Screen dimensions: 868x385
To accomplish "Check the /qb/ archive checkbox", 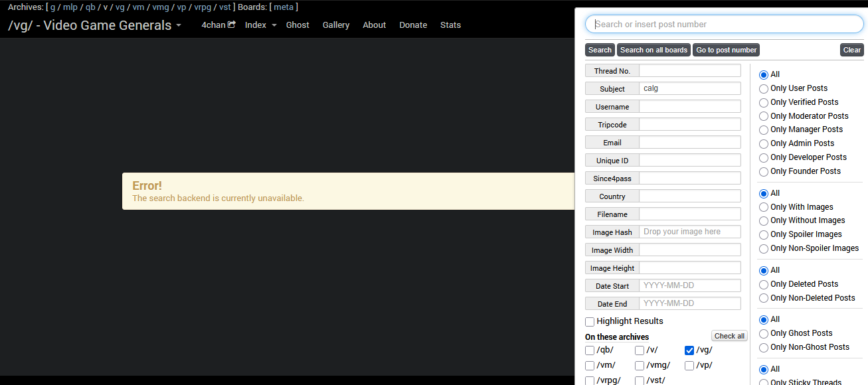I will pos(590,350).
